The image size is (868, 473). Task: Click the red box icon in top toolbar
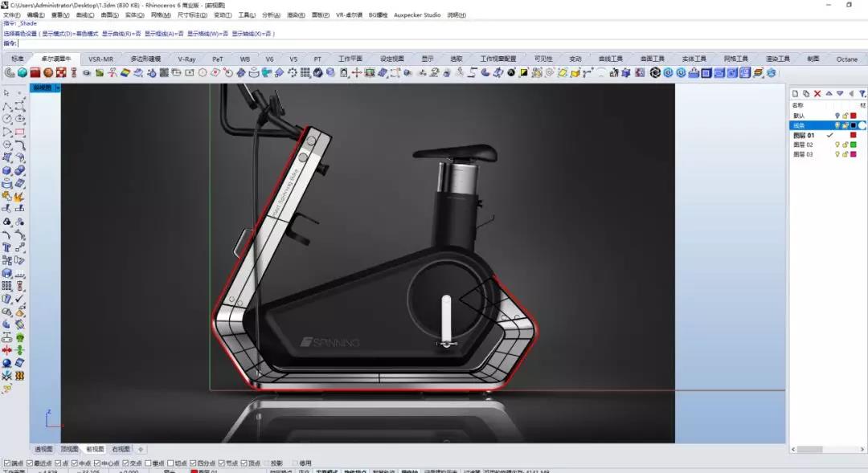tap(35, 72)
